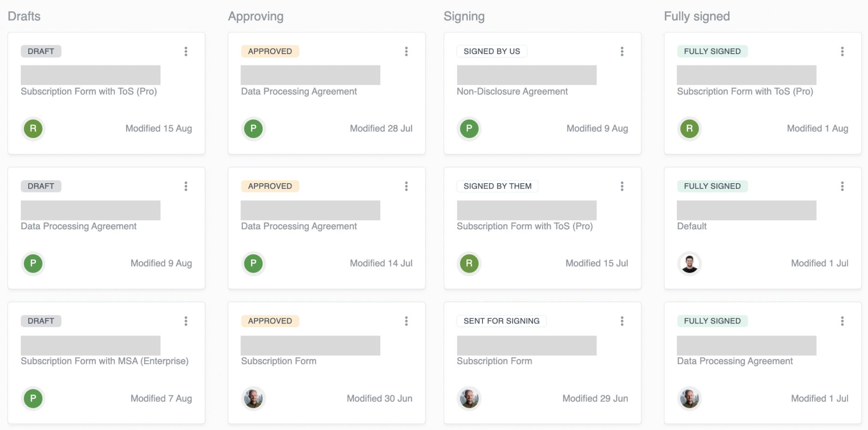Screen dimensions: 868x430
Task: Open the three-dot menu on the Signed By Us card
Action: click(622, 51)
